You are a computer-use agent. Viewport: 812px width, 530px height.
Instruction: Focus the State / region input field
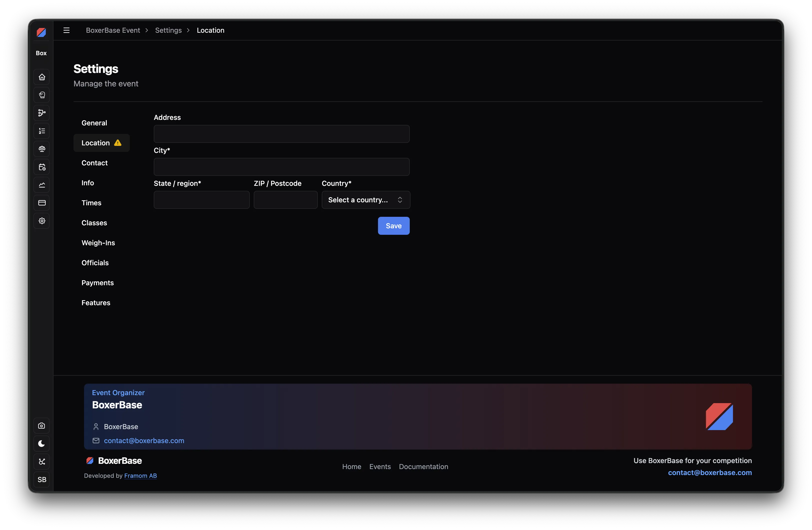pyautogui.click(x=202, y=200)
